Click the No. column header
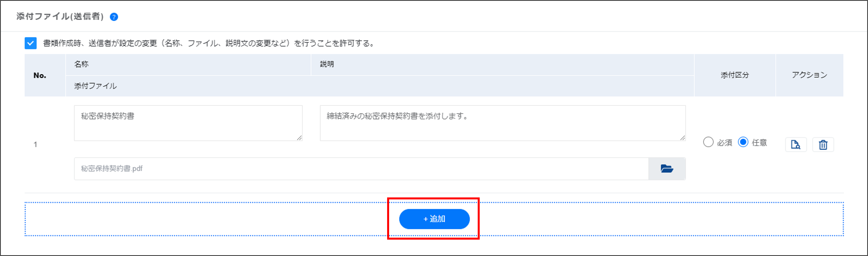This screenshot has width=868, height=256. (x=40, y=76)
